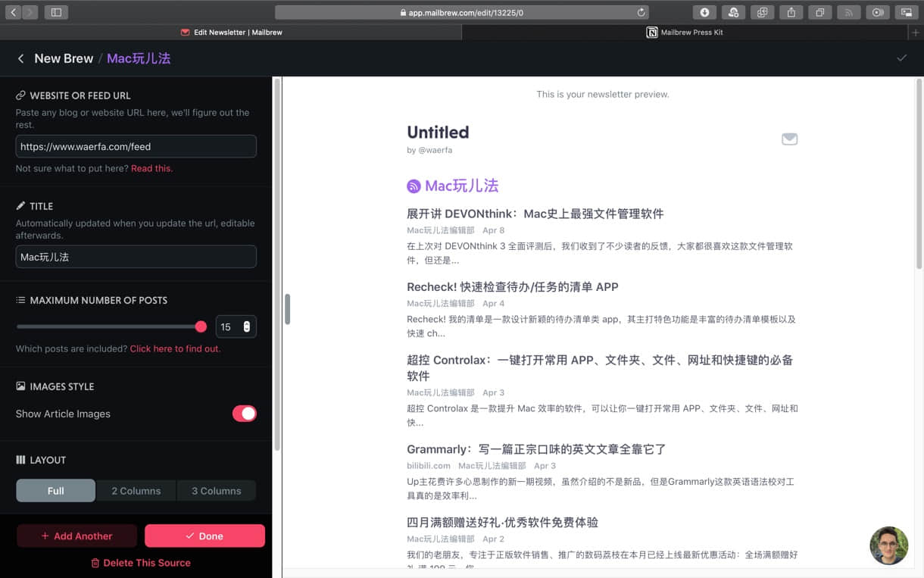Image resolution: width=924 pixels, height=578 pixels.
Task: Click the checkmark in the top-right header
Action: (x=901, y=58)
